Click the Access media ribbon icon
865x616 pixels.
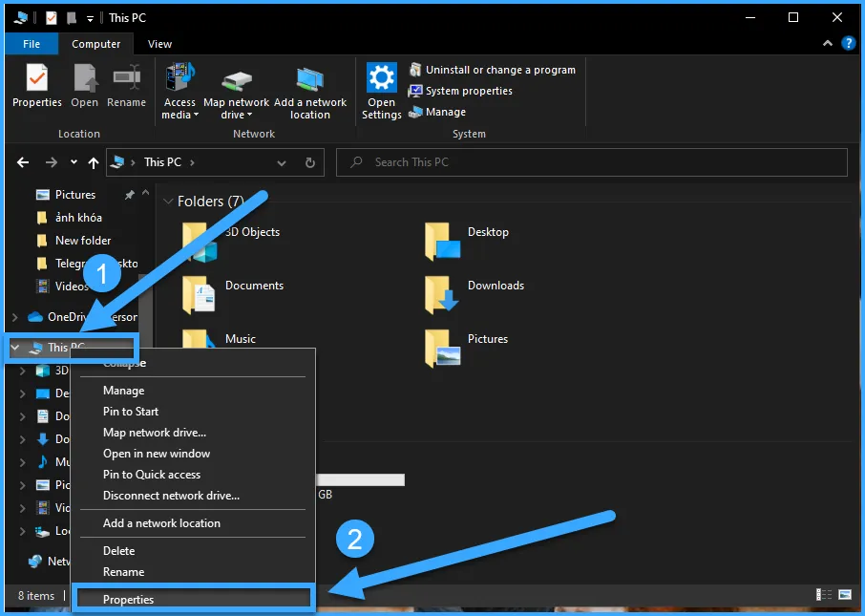pos(179,80)
